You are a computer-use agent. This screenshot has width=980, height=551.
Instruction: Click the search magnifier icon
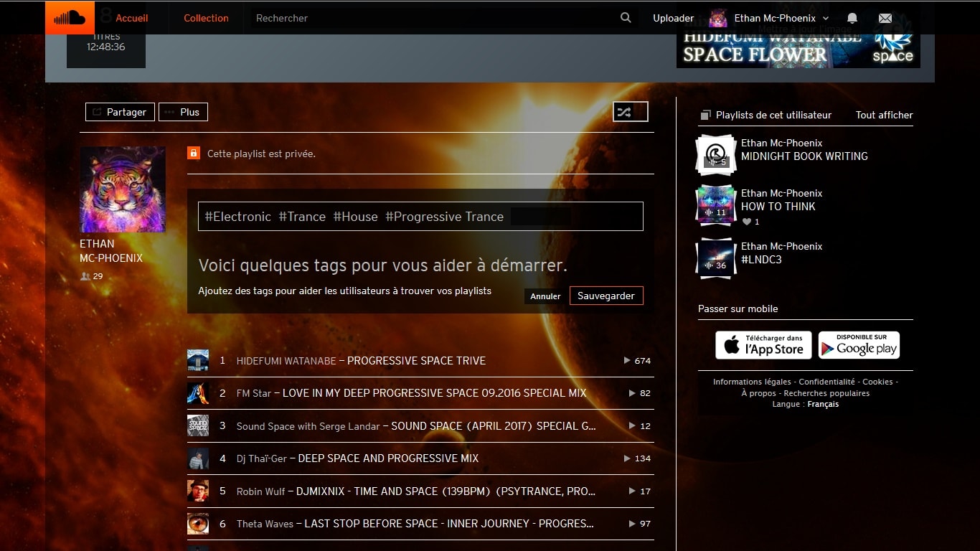click(x=625, y=18)
